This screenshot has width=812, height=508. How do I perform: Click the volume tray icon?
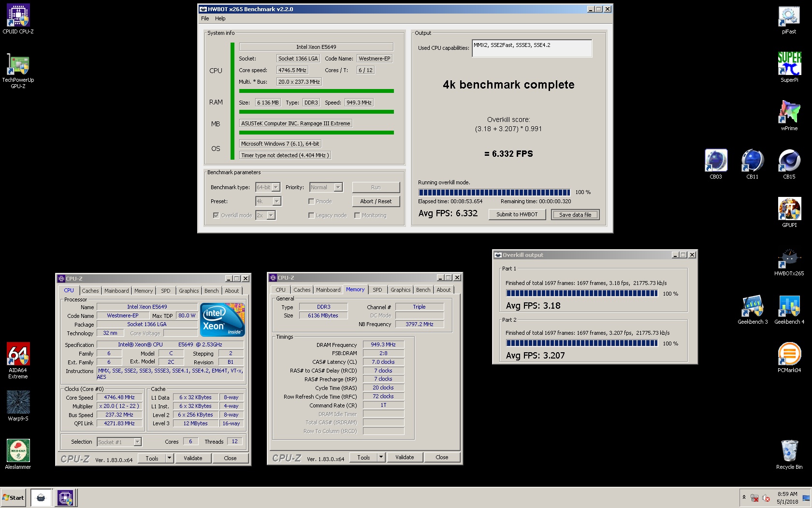point(766,498)
